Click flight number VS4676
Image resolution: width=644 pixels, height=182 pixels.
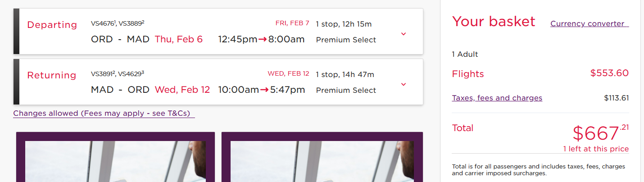[103, 23]
